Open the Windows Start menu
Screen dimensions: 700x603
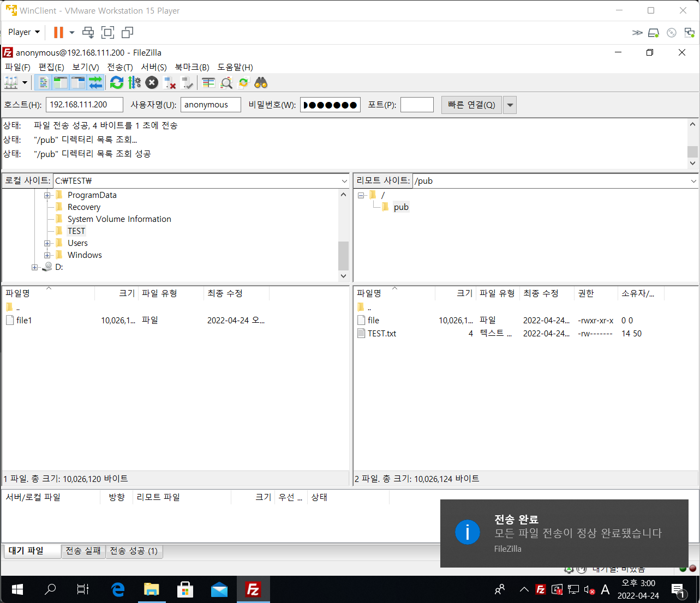pos(17,589)
